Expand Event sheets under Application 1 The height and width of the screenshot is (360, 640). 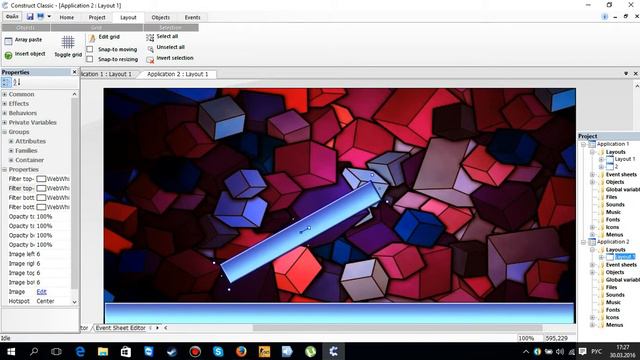tap(592, 175)
